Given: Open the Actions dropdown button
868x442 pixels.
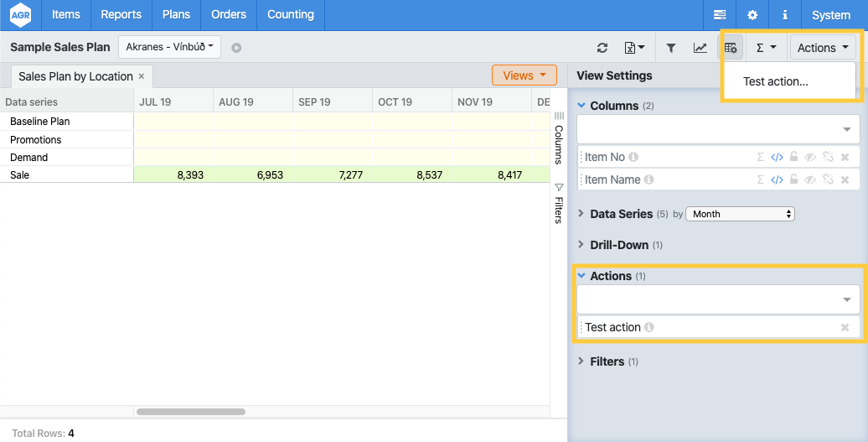Looking at the screenshot, I should (x=823, y=48).
